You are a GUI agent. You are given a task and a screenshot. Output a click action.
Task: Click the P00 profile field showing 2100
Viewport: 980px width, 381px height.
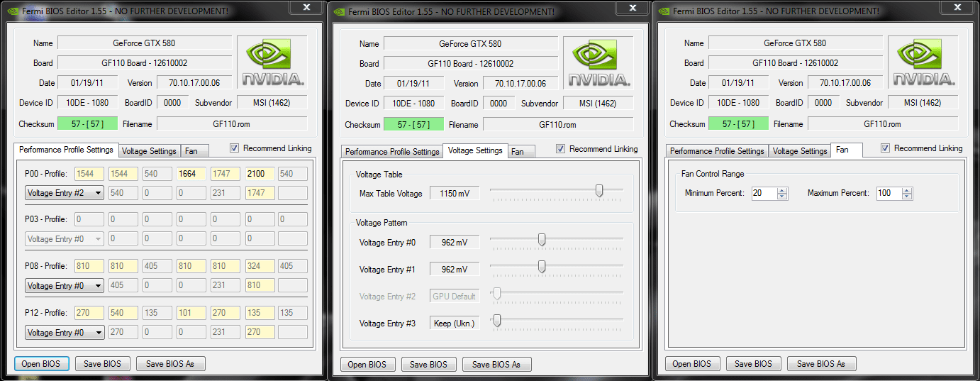259,174
